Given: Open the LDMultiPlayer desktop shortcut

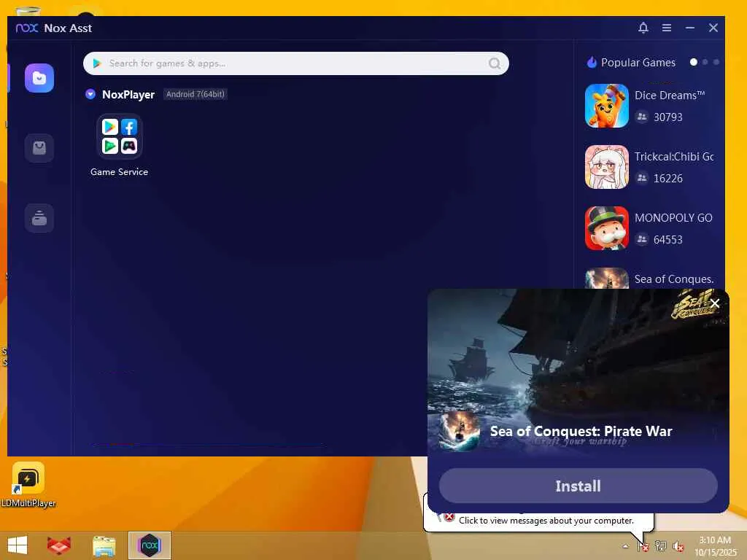Looking at the screenshot, I should click(28, 485).
